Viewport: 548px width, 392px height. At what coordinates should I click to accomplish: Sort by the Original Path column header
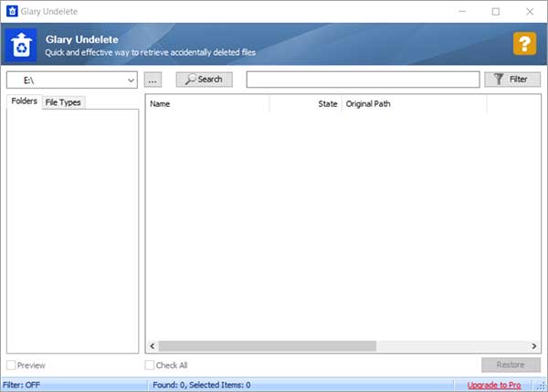[x=414, y=104]
